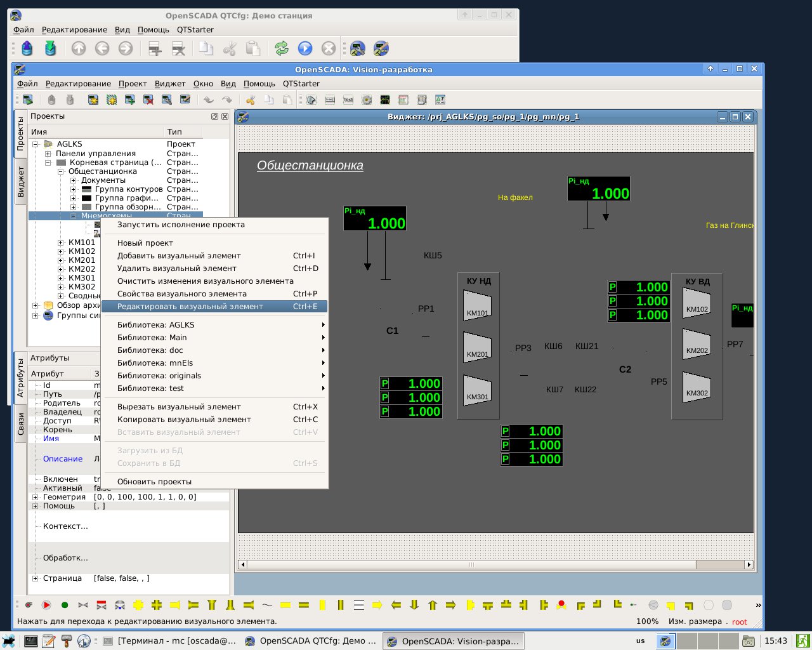Choose Редактировать визуальный элемент in context menu
Screen dimensions: 812x650
click(x=190, y=307)
